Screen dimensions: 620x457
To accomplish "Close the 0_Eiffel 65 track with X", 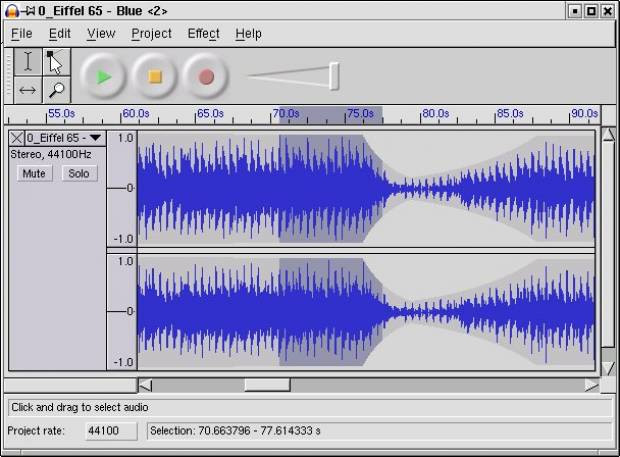I will point(17,138).
